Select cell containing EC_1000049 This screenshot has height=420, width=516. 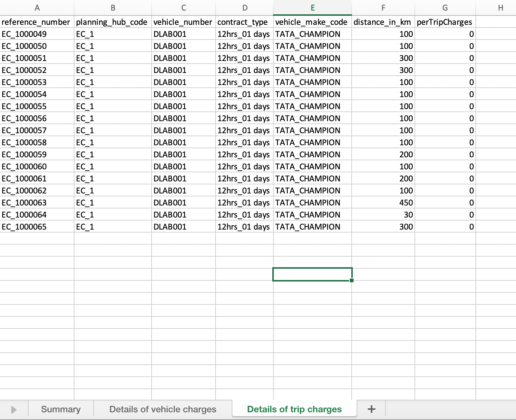tap(24, 34)
